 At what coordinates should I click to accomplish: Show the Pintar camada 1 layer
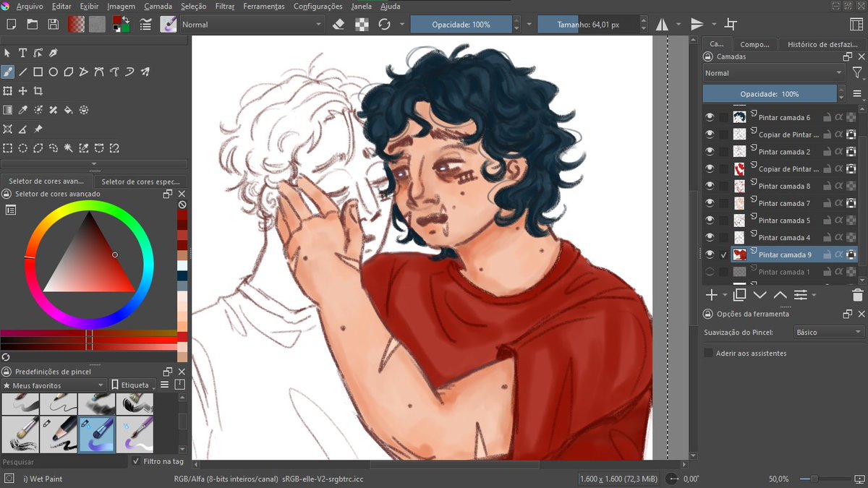(x=710, y=272)
